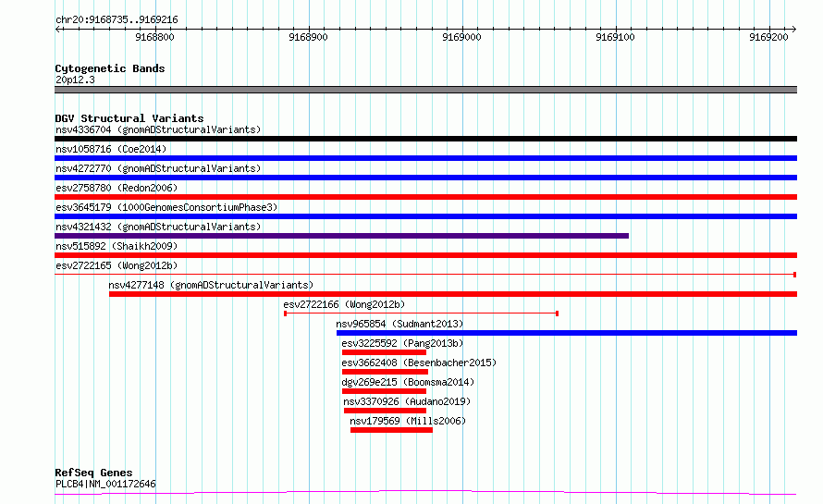Open the nsv4277148 gnomAD variant label

tap(211, 285)
